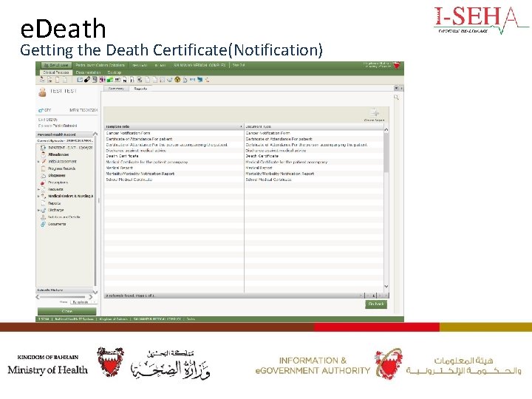Image resolution: width=532 pixels, height=399 pixels.
Task: Click the magnifier search icon at right
Action: click(x=396, y=98)
